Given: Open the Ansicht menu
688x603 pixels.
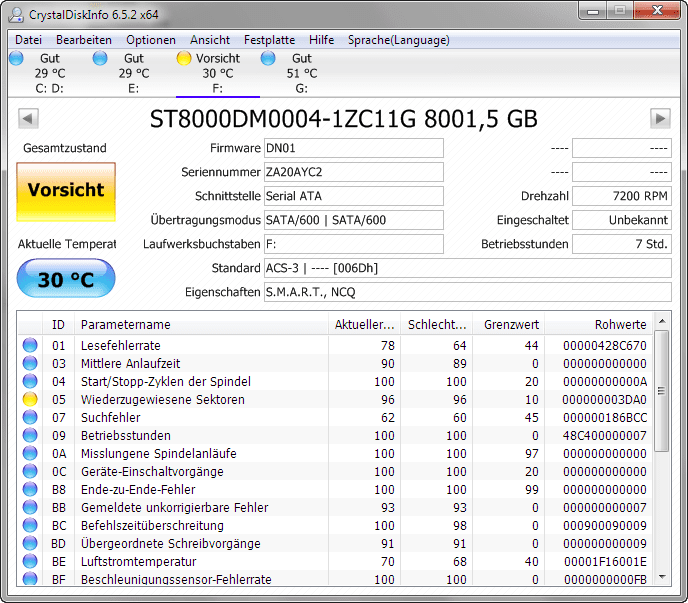Looking at the screenshot, I should click(x=210, y=40).
